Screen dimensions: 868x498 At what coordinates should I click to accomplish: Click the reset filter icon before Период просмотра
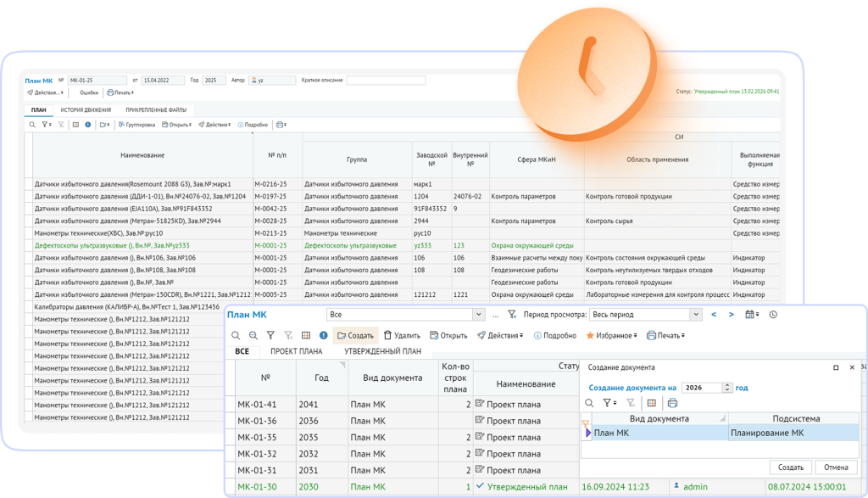click(x=512, y=315)
